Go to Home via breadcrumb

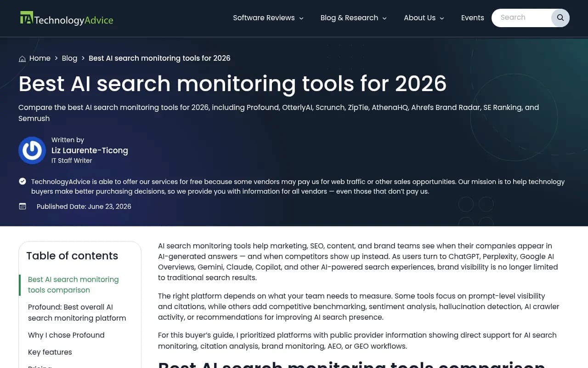(40, 58)
